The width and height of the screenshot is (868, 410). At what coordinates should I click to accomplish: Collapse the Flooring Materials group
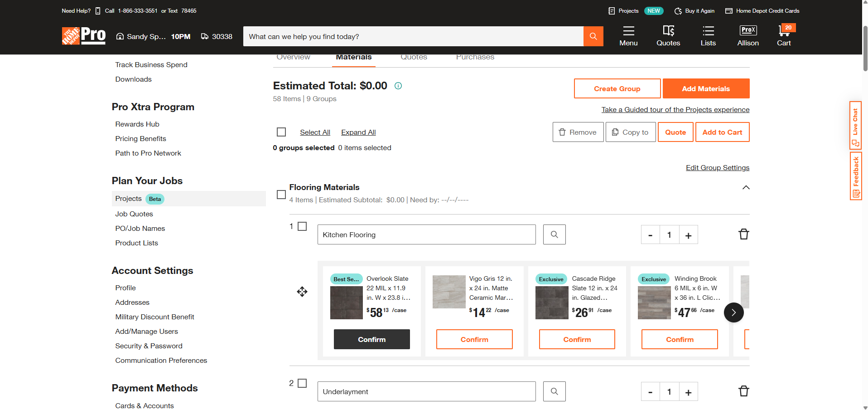746,188
